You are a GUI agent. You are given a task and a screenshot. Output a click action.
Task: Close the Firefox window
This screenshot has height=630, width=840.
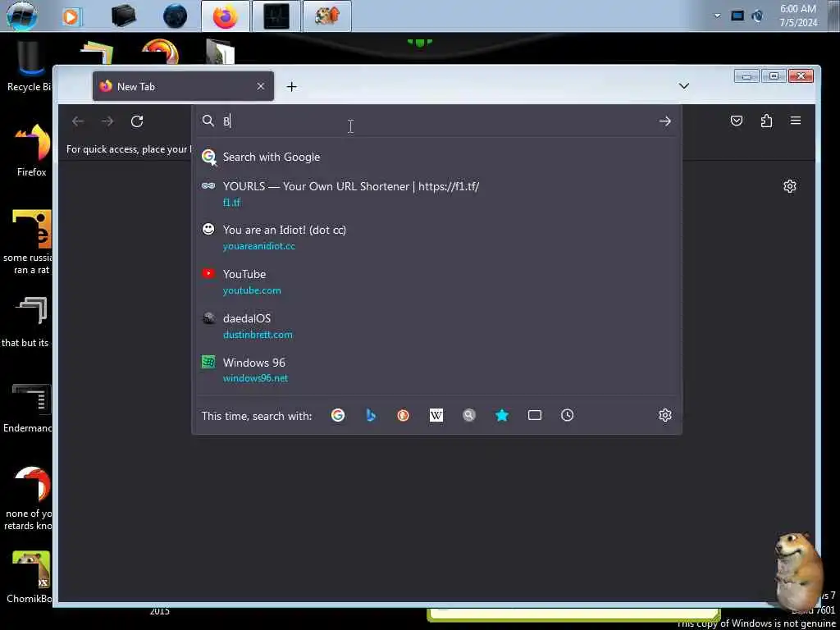coord(801,76)
